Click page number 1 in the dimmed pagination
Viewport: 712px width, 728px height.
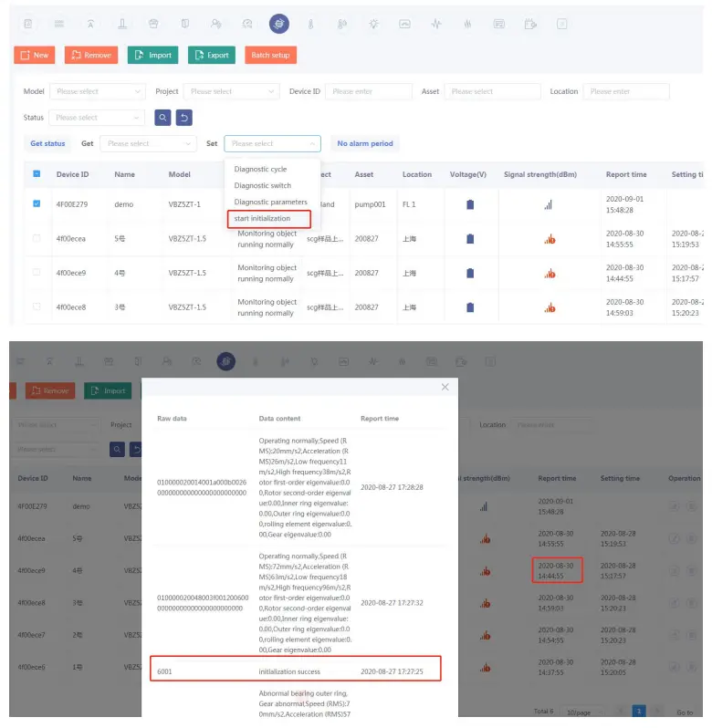pyautogui.click(x=639, y=712)
